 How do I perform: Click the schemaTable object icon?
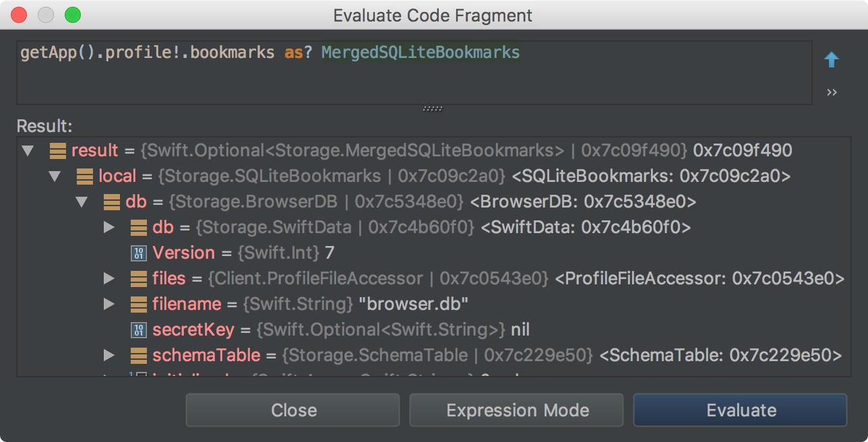(139, 355)
